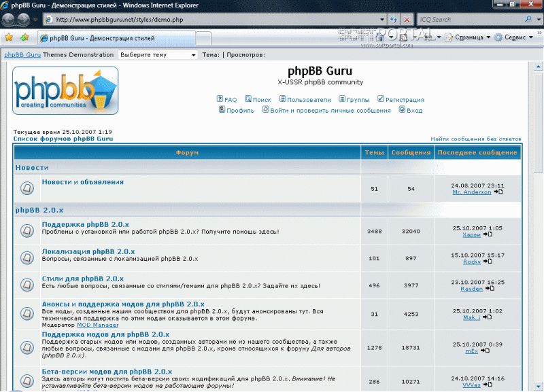Click latest-post arrow icon next to mEx
Viewport: 544px width, 392px height.
coord(485,351)
